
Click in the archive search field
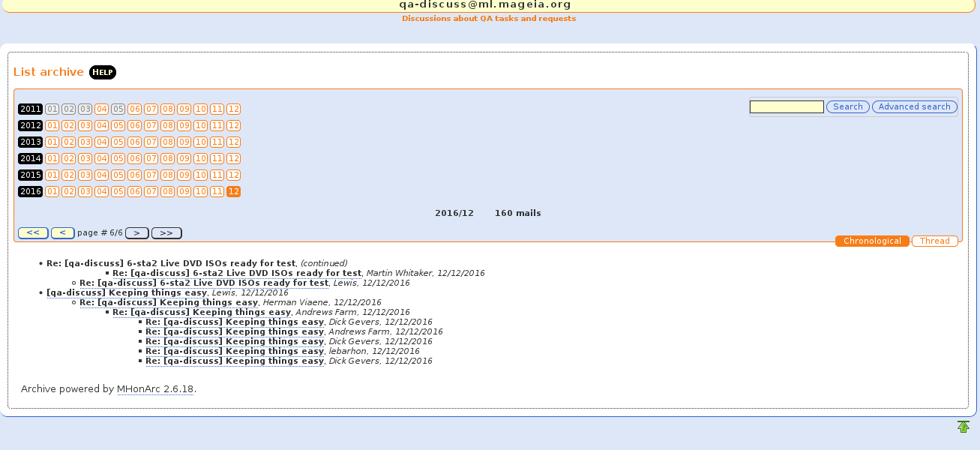tap(787, 107)
